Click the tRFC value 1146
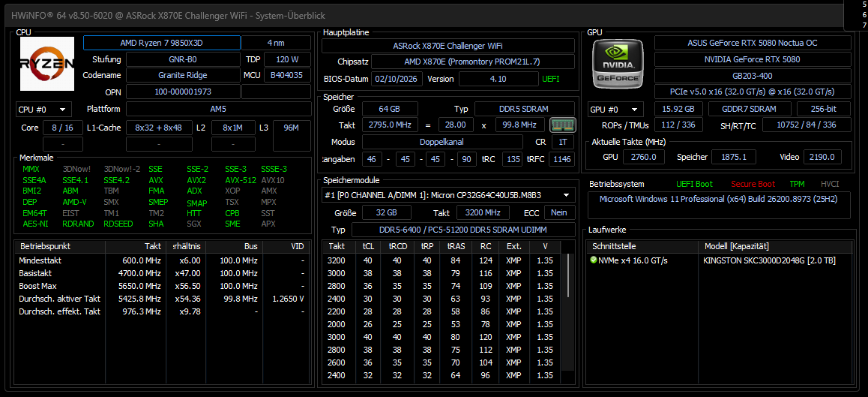This screenshot has width=868, height=397. pos(563,160)
